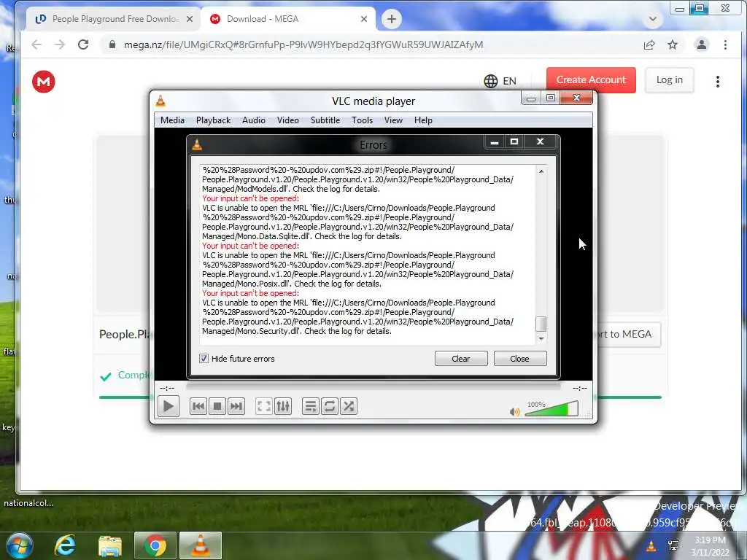Open the Windows Start menu
This screenshot has width=747, height=560.
point(18,545)
